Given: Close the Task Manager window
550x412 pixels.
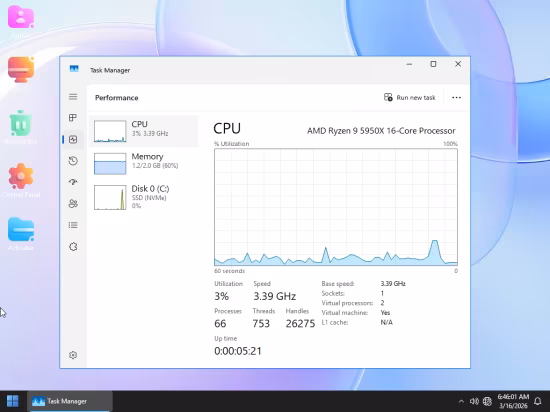Looking at the screenshot, I should (x=458, y=64).
